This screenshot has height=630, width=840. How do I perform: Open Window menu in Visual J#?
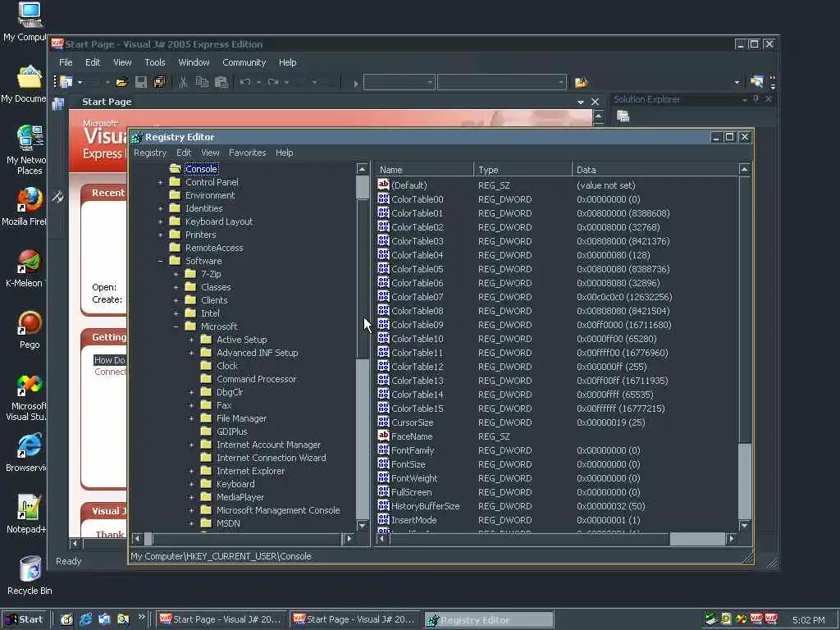(x=194, y=62)
